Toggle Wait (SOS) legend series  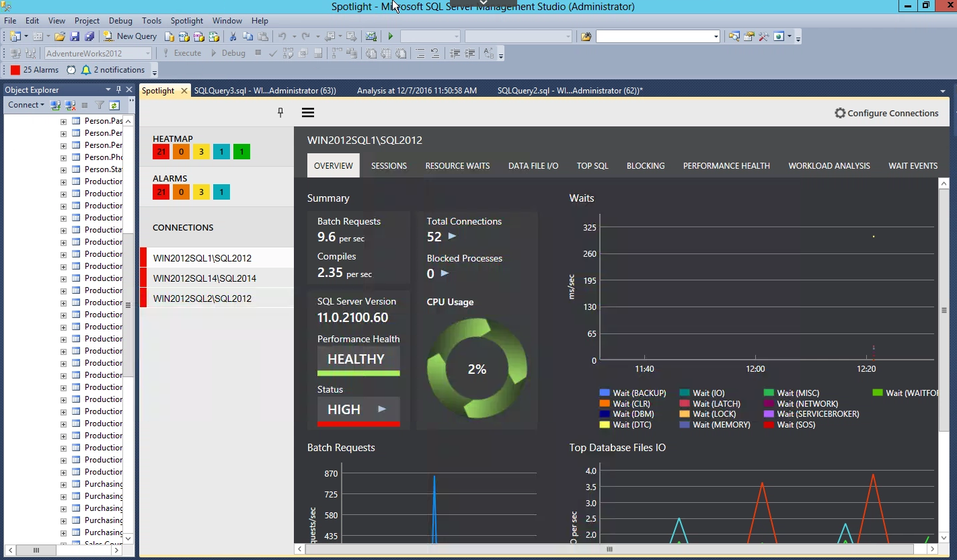click(x=790, y=425)
